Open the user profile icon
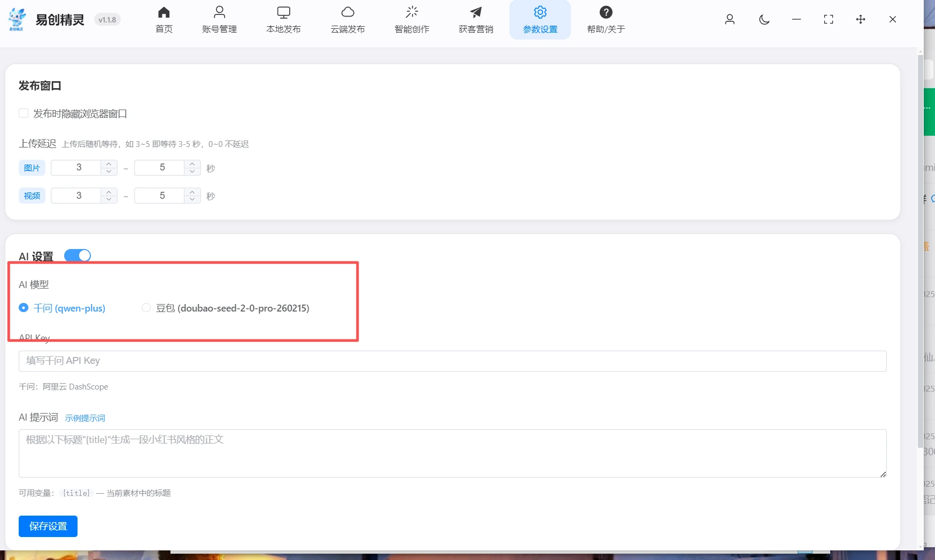 (x=730, y=19)
